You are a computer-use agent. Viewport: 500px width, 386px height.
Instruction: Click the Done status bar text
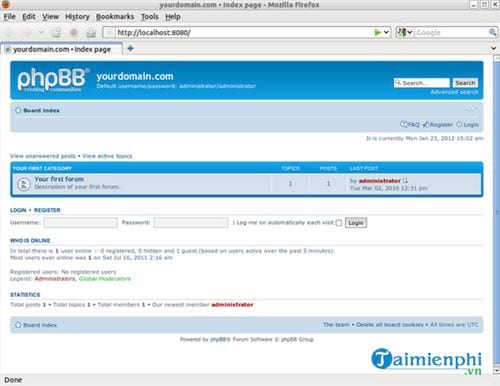click(13, 380)
